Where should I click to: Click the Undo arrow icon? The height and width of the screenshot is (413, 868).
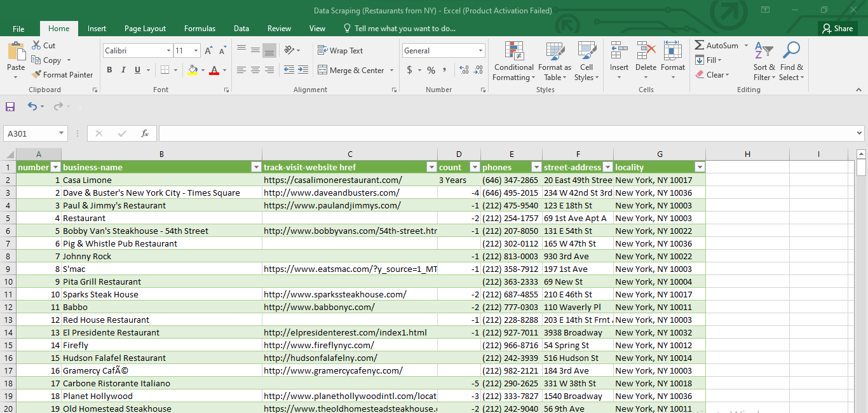click(x=32, y=107)
